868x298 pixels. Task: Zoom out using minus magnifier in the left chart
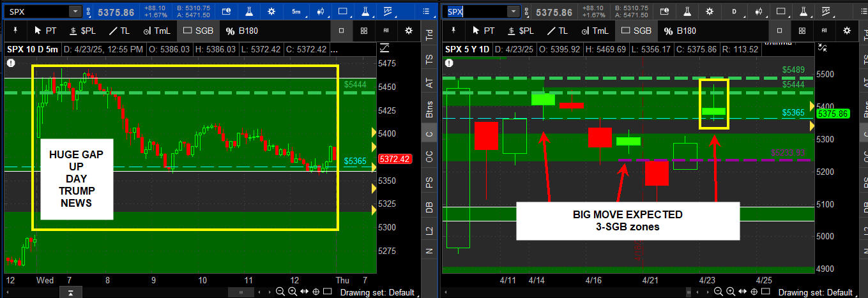280,292
